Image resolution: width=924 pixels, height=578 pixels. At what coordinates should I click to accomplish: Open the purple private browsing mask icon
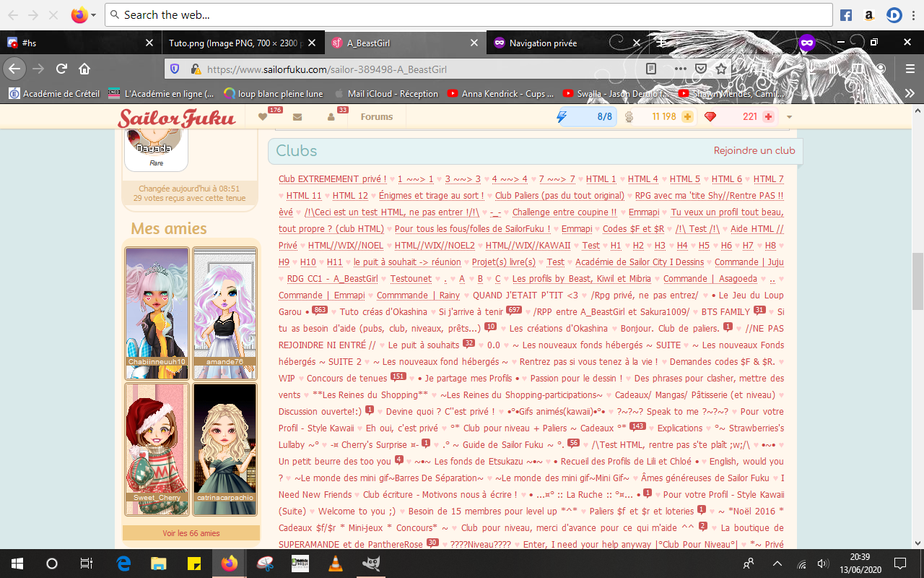point(807,43)
